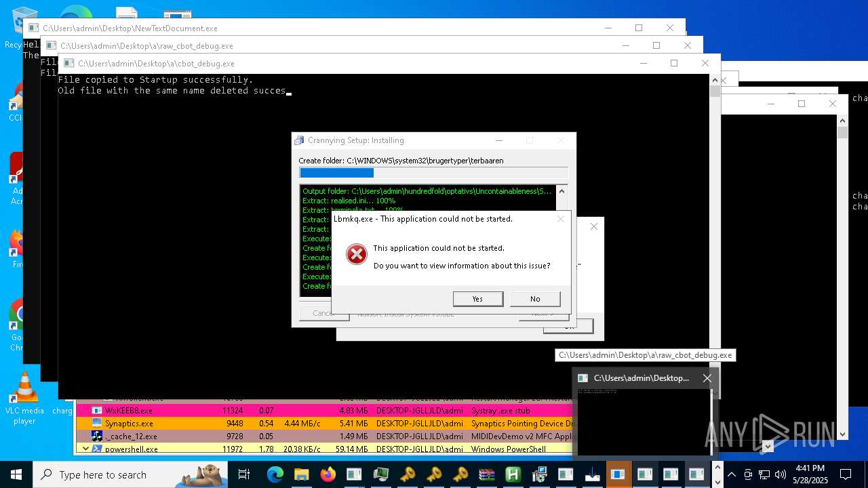Viewport: 868px width, 488px height.
Task: Maximize the cbot_debug.exe console window
Action: 674,63
